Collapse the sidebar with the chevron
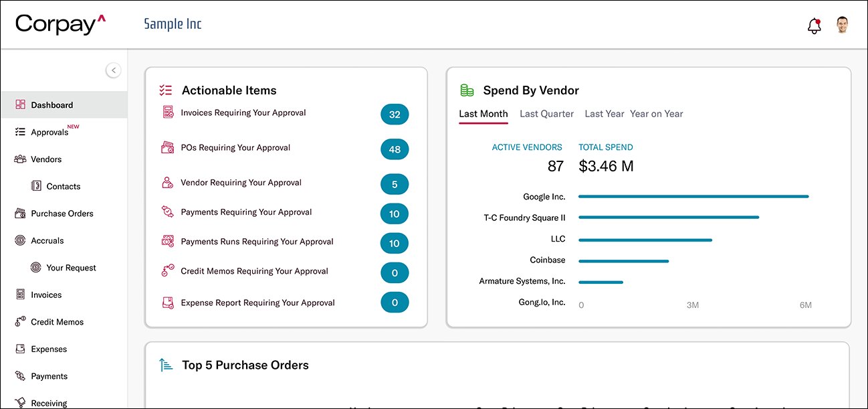This screenshot has width=868, height=409. click(113, 70)
